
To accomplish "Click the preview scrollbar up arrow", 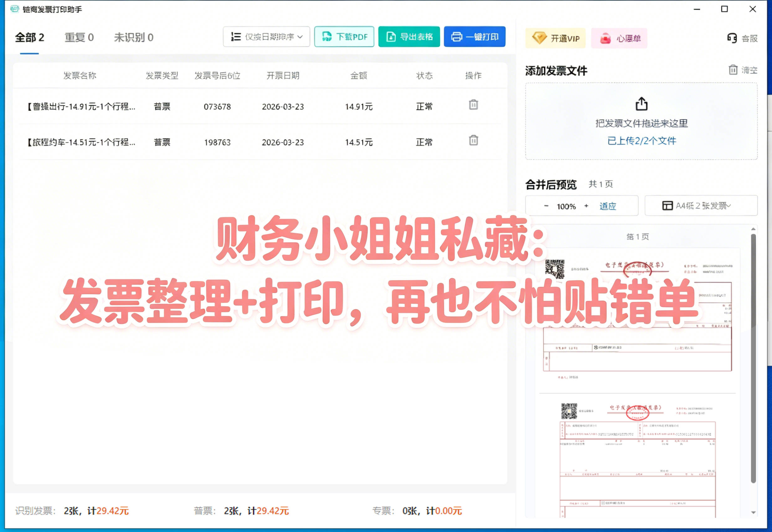I will (753, 229).
